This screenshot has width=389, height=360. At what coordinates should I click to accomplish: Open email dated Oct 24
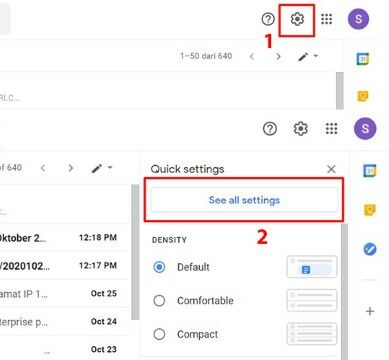coord(63,322)
